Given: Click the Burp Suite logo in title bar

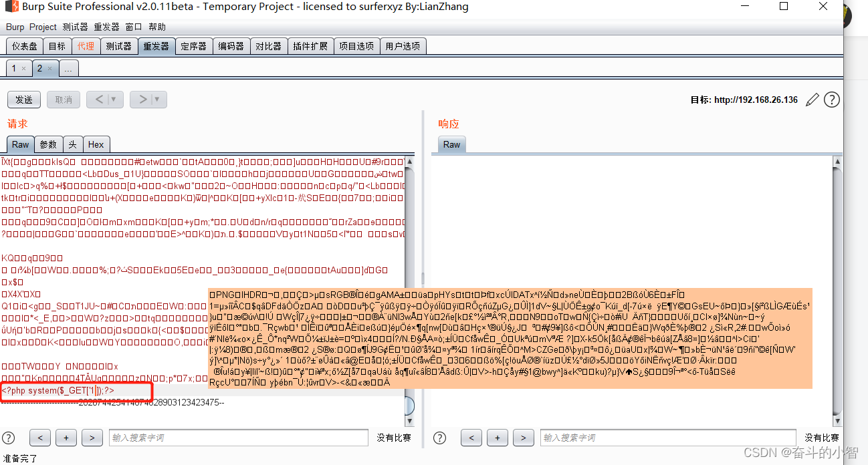Looking at the screenshot, I should pos(11,7).
